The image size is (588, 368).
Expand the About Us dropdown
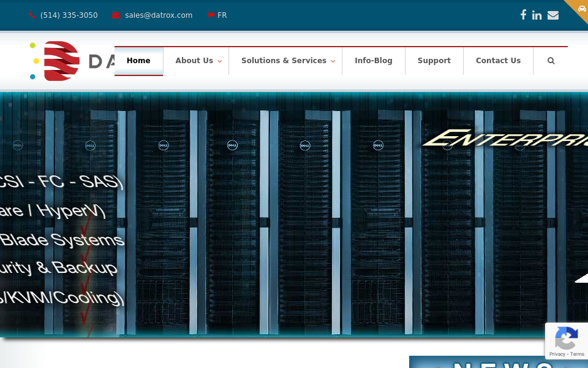(194, 61)
